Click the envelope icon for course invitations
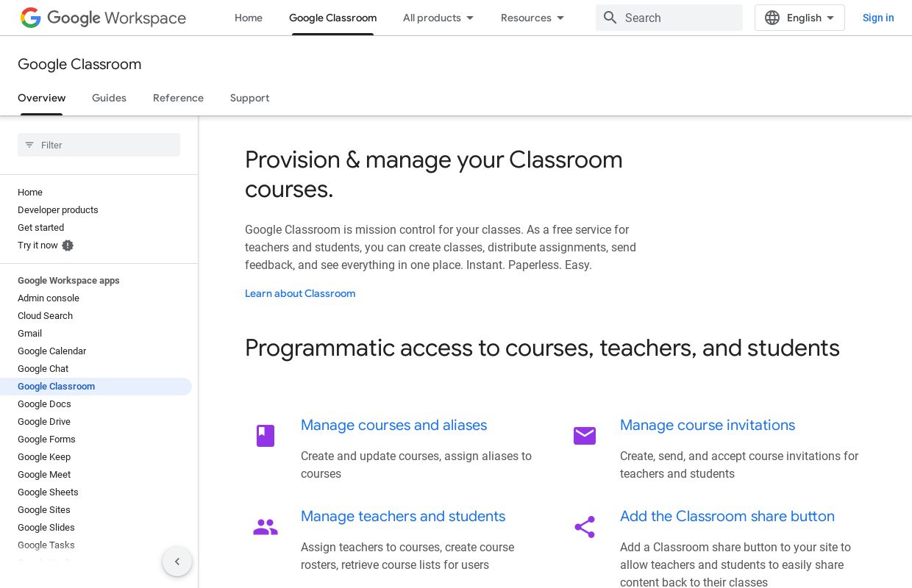Viewport: 912px width, 588px height. click(585, 436)
